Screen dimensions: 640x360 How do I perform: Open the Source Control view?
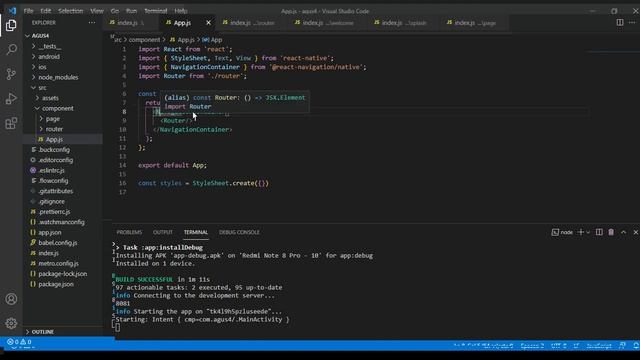point(11,74)
